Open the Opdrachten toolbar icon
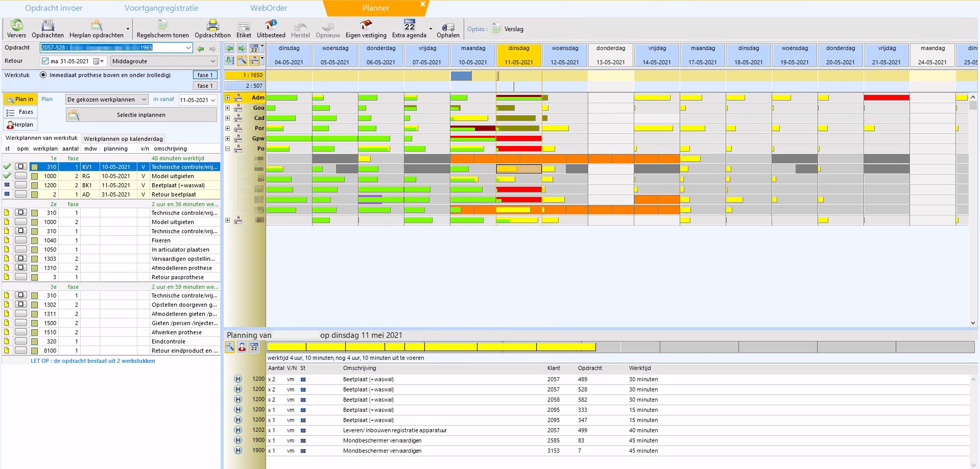 tap(47, 26)
